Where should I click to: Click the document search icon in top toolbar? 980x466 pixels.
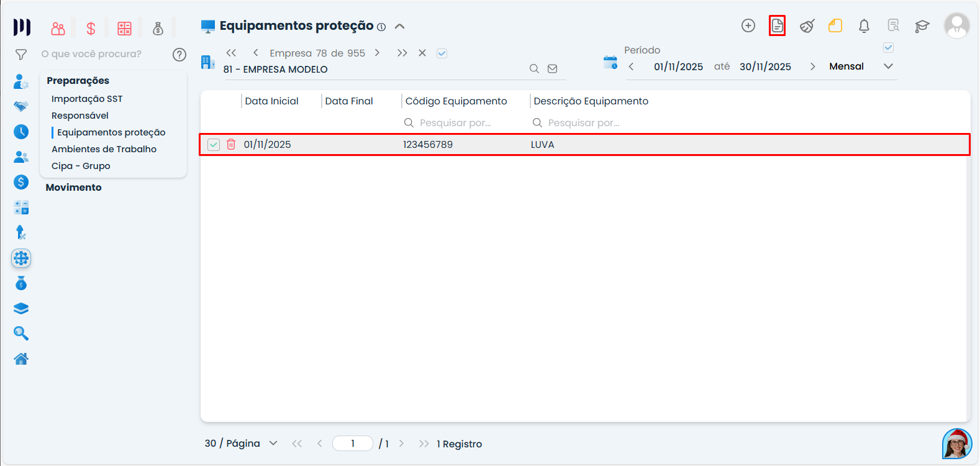tap(894, 25)
